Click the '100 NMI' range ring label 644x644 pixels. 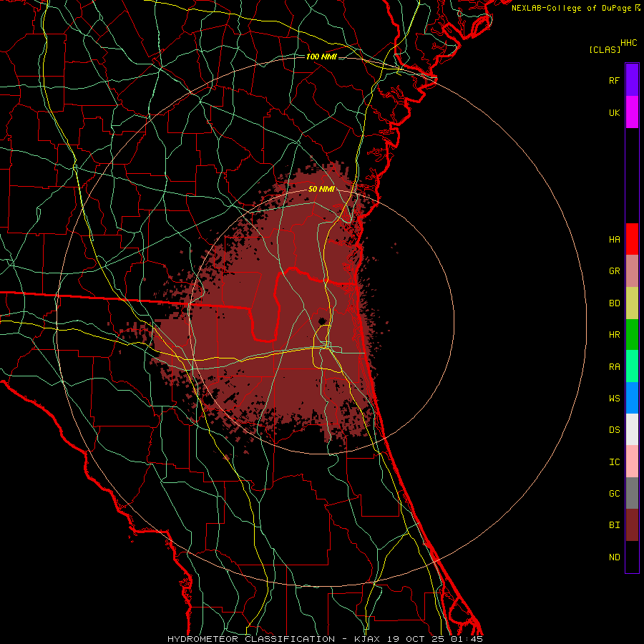(x=321, y=57)
